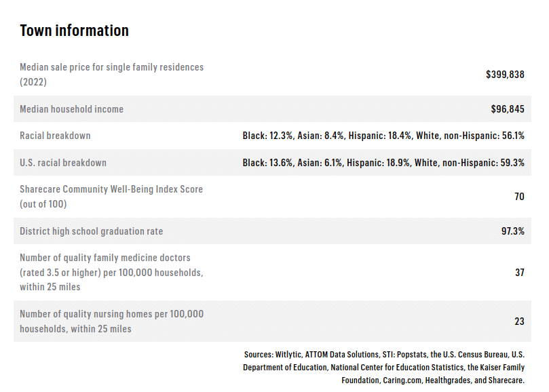Screen dimensions: 549x392
Task: Click the Racial breakdown row label
Action: point(55,136)
